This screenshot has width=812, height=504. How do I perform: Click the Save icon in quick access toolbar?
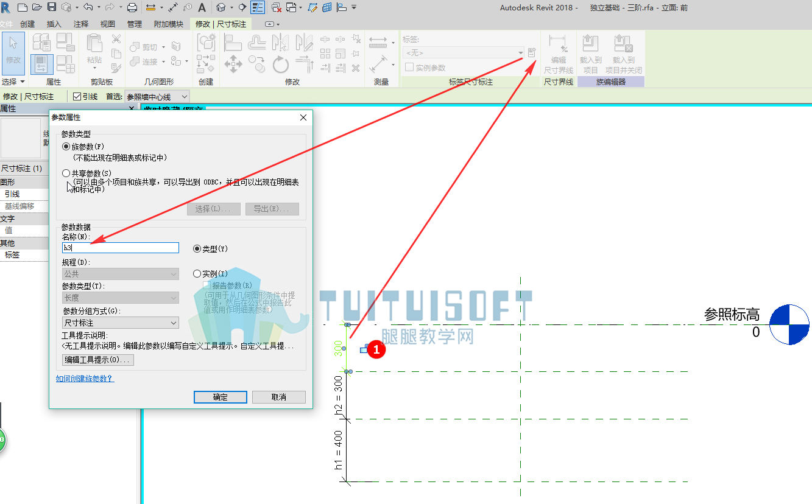click(51, 7)
